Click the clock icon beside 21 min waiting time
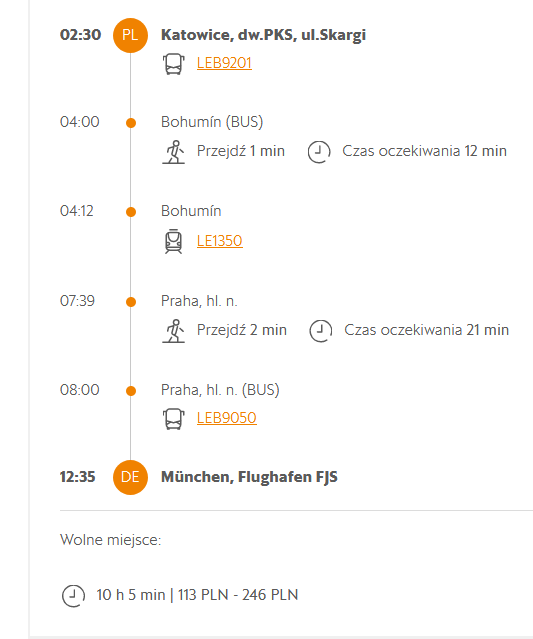The image size is (533, 639). (321, 331)
